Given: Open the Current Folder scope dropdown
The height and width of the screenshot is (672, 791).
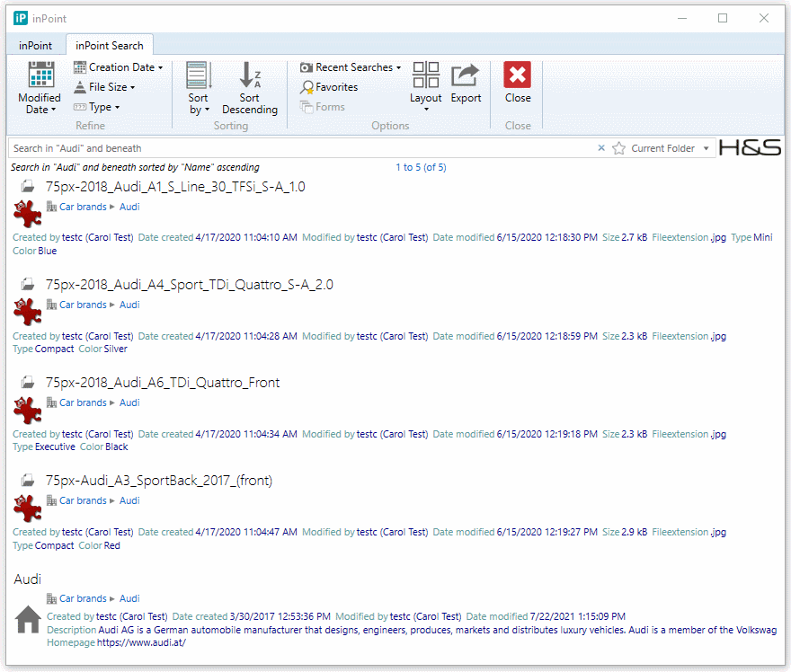Looking at the screenshot, I should (x=670, y=148).
